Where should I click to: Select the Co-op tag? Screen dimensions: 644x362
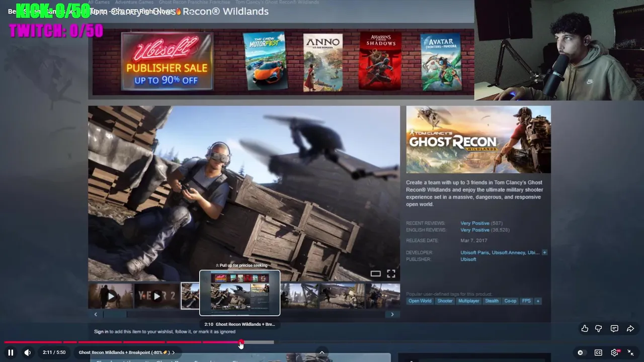click(x=510, y=301)
